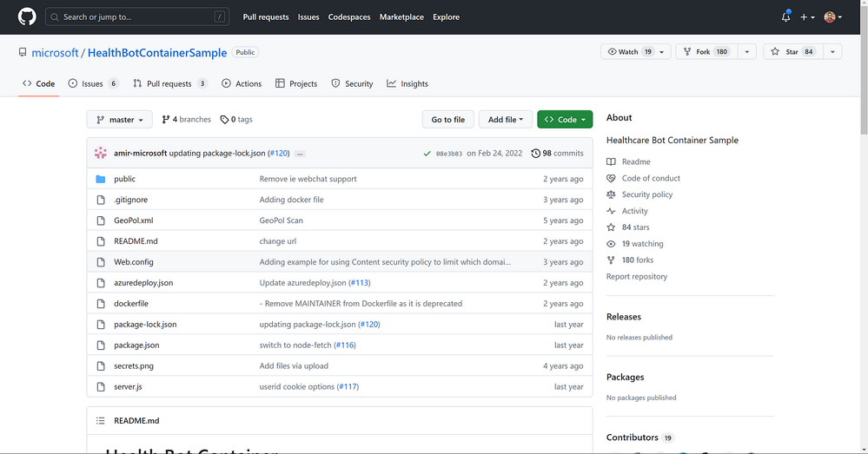Open Marketplace in top navigation
868x454 pixels.
click(401, 17)
